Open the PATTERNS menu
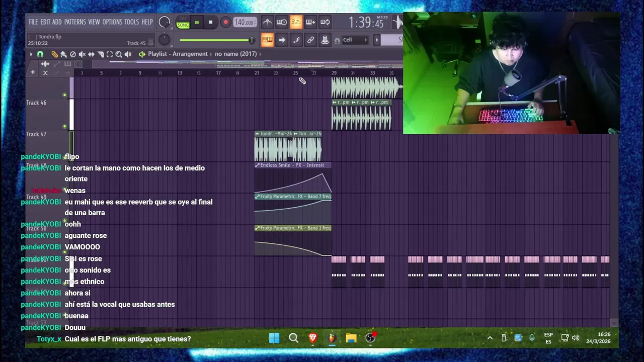Screen dimensions: 644x362 click(75, 22)
